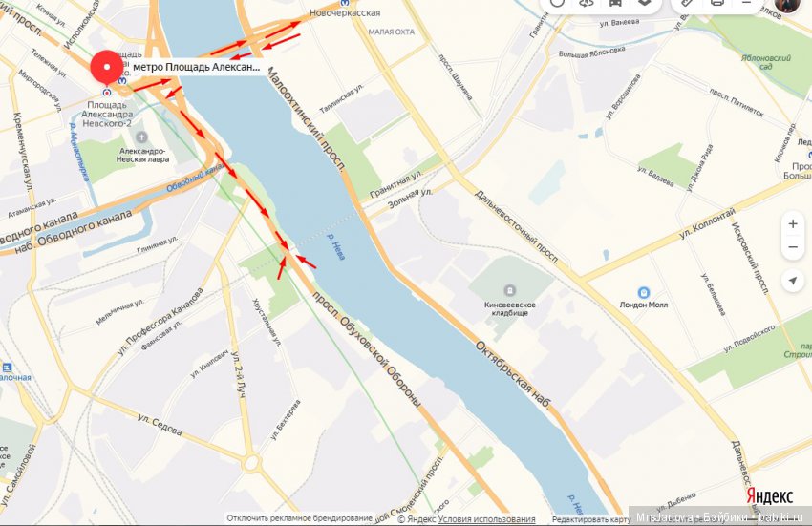The height and width of the screenshot is (526, 812).
Task: Select the ruler measurement tool
Action: coord(687,3)
